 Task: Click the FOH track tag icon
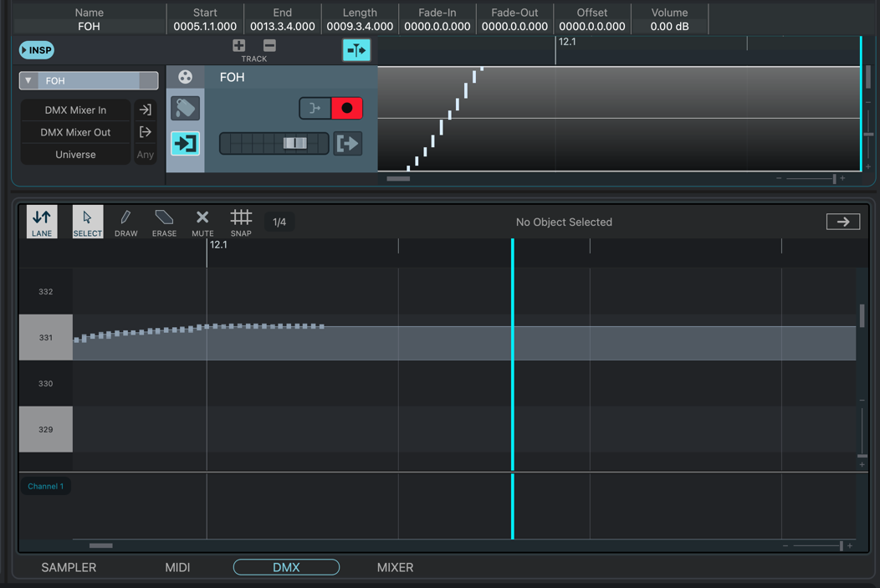click(x=185, y=108)
